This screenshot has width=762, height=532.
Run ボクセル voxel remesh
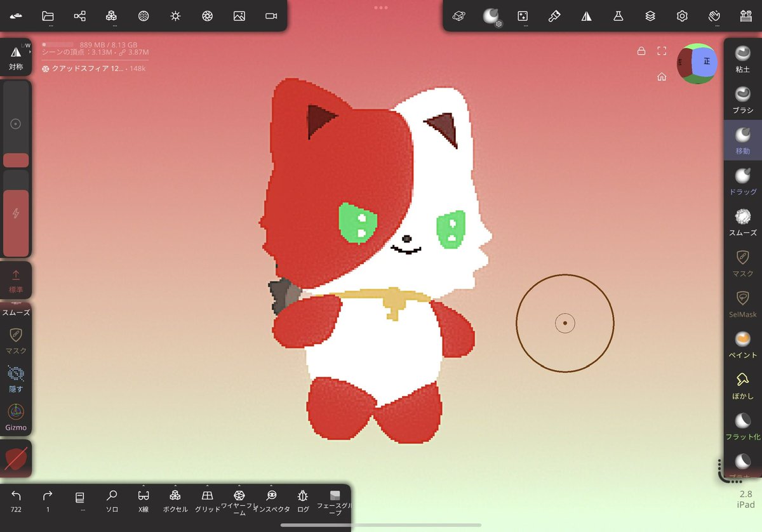(175, 501)
